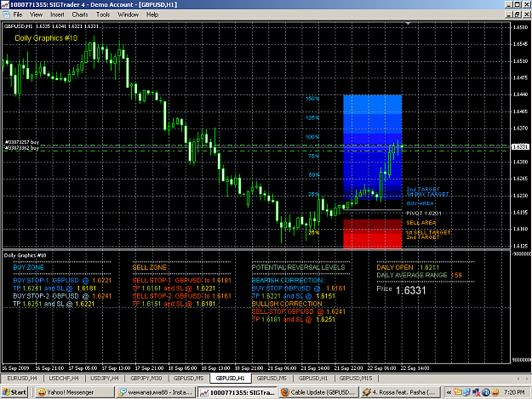This screenshot has height=399, width=532.
Task: Open the Insert menu
Action: pyautogui.click(x=57, y=14)
